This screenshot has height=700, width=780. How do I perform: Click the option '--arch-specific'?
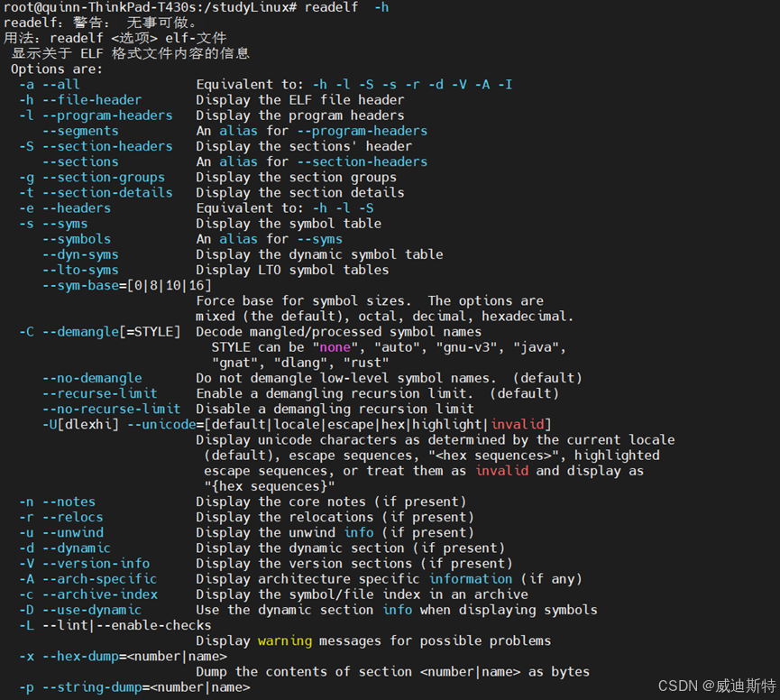tap(99, 578)
